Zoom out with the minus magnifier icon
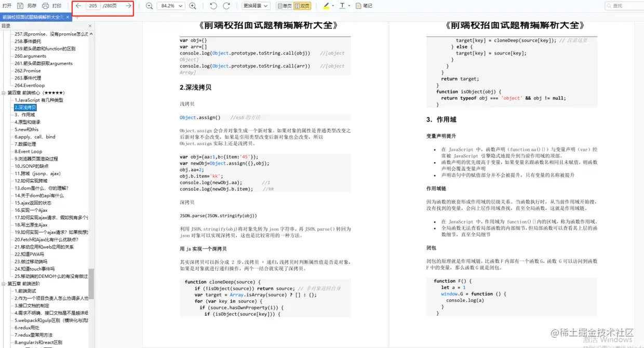644x348 pixels. tap(149, 6)
